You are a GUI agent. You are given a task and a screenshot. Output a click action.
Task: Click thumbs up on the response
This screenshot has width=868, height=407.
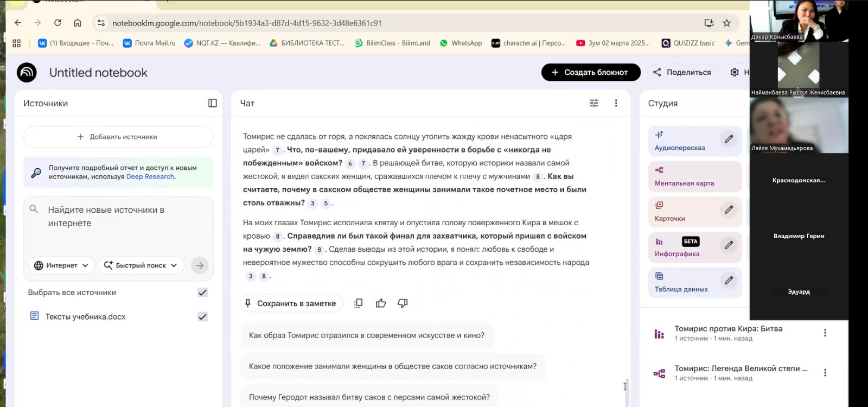point(381,303)
